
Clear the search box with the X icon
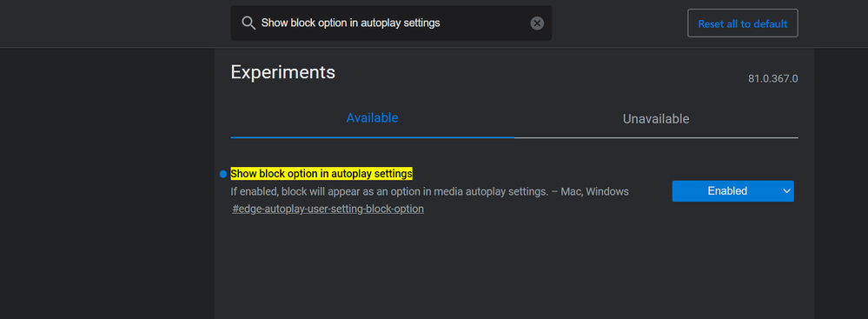click(x=537, y=23)
